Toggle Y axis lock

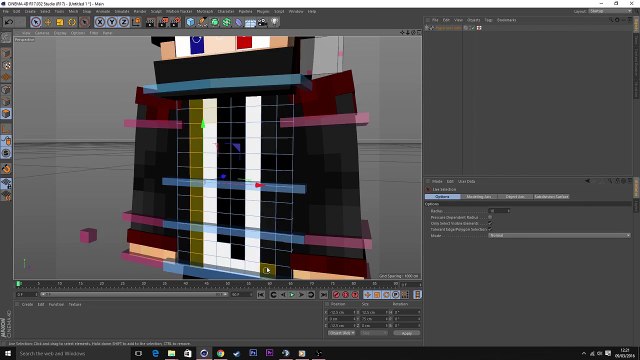[111, 22]
